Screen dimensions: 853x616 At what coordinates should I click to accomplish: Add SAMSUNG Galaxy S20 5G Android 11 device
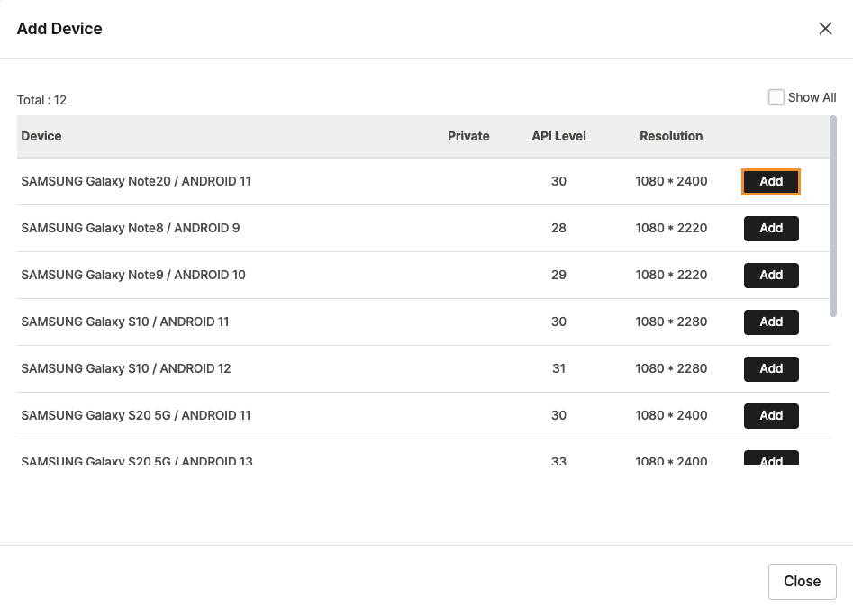[x=771, y=415]
